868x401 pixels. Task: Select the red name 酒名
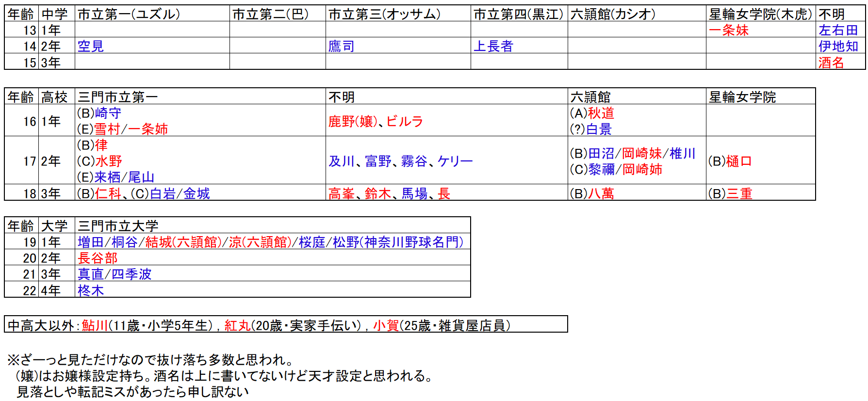point(831,62)
